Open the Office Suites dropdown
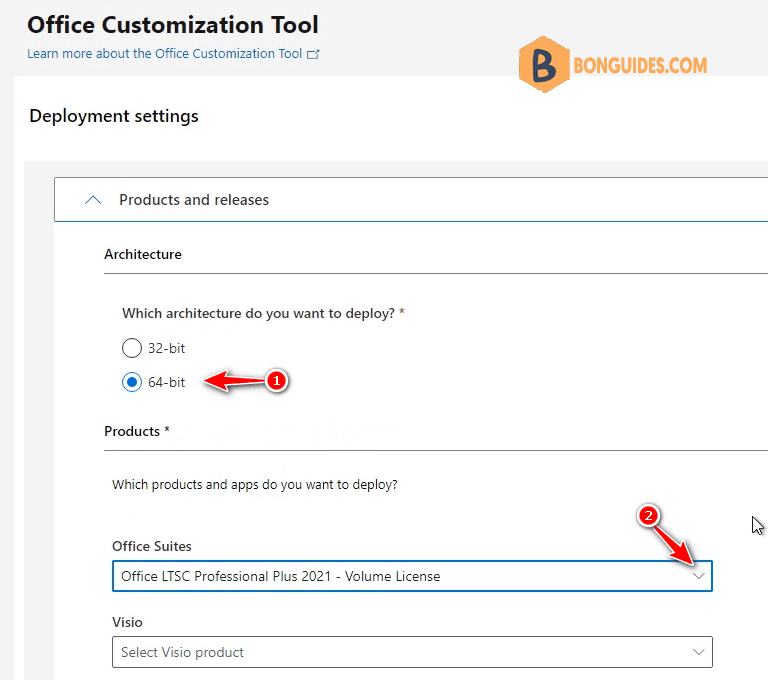The height and width of the screenshot is (680, 768). 412,576
